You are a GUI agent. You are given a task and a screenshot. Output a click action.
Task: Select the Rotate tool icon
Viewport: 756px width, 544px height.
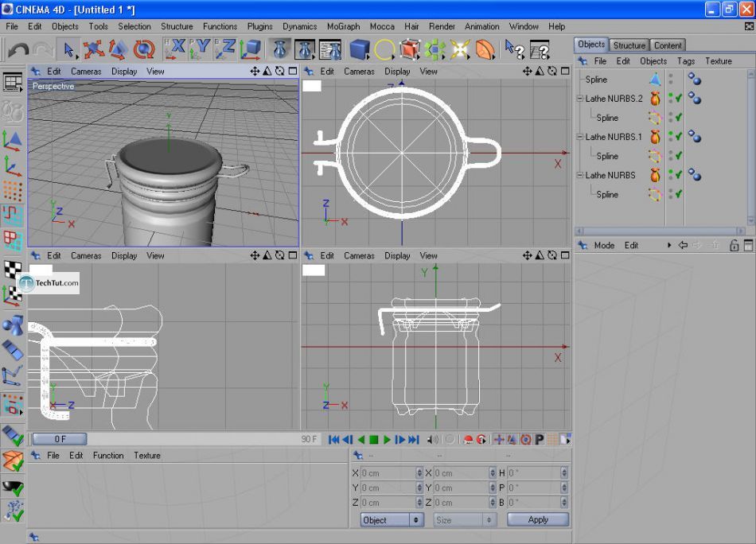144,49
